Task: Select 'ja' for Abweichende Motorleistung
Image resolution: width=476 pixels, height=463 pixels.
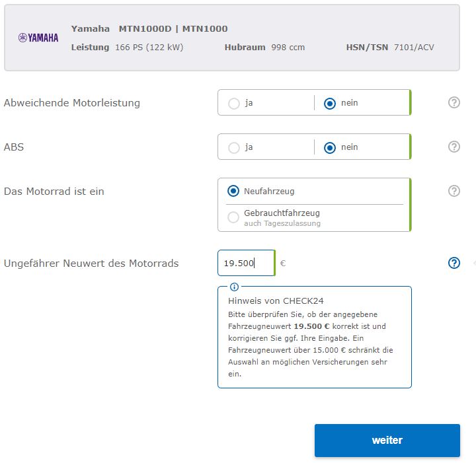Action: 234,103
